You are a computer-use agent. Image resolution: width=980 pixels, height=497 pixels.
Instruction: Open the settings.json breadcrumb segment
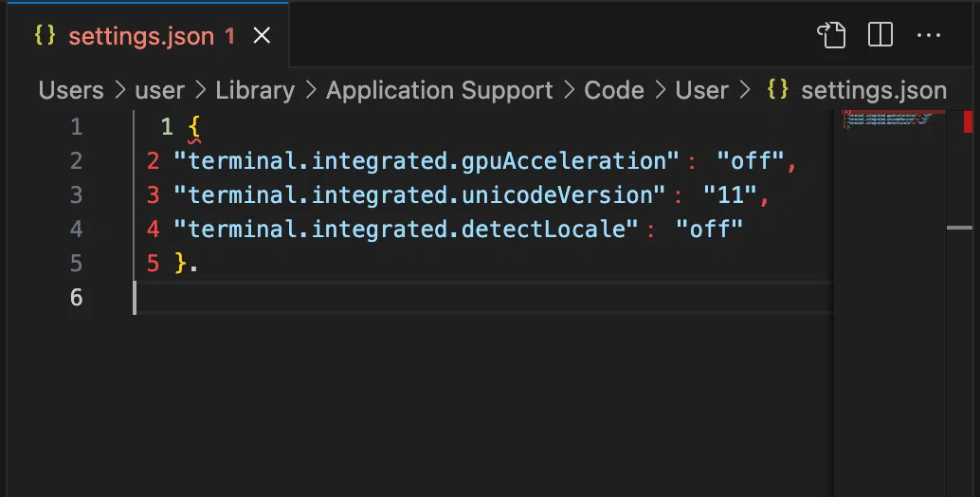click(x=874, y=91)
